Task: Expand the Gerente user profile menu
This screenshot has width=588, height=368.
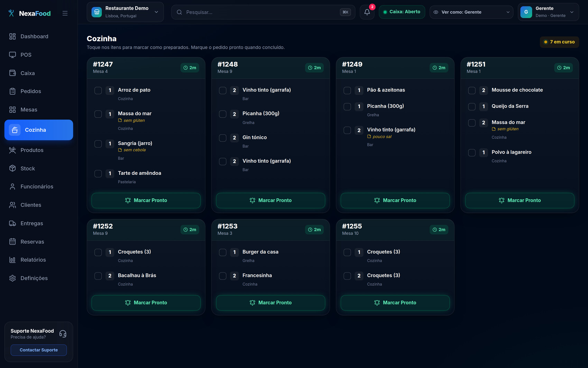Action: coord(548,12)
